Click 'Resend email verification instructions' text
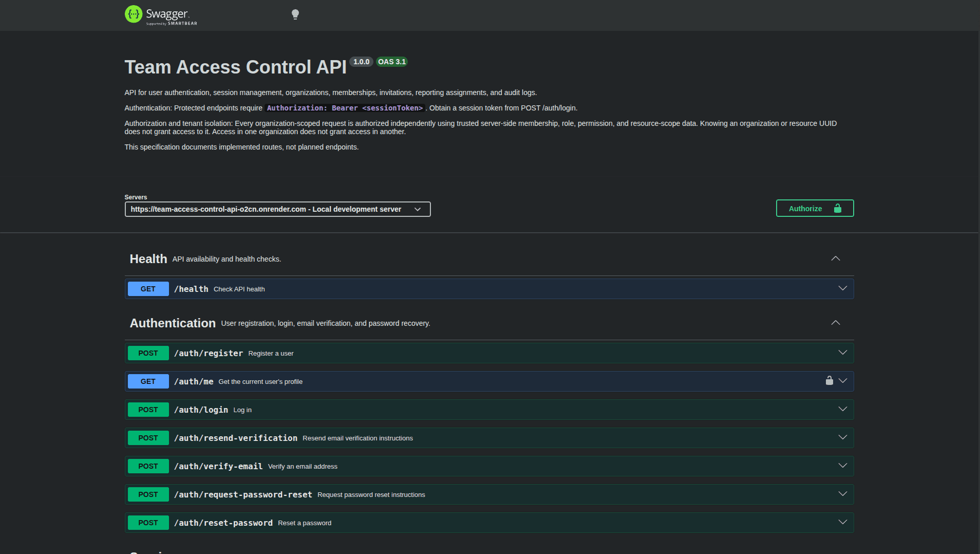Image resolution: width=980 pixels, height=554 pixels. click(357, 438)
